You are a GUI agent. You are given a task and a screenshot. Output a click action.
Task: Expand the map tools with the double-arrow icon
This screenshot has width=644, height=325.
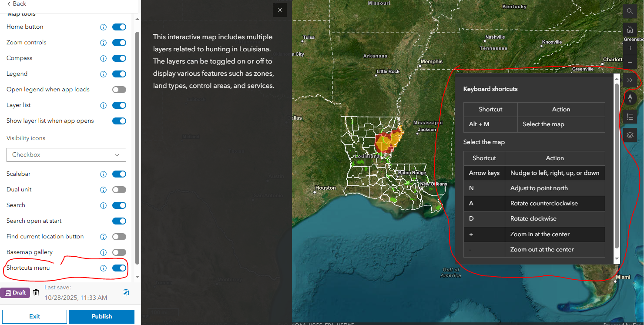[x=630, y=80]
